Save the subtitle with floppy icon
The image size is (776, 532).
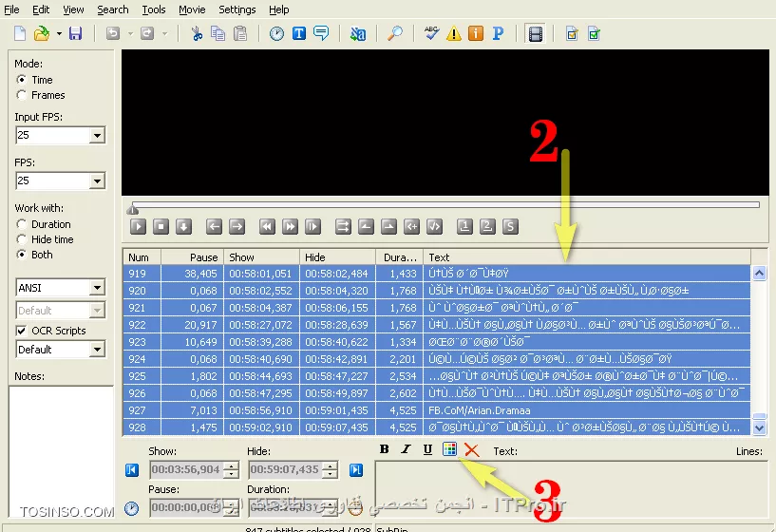click(x=75, y=33)
